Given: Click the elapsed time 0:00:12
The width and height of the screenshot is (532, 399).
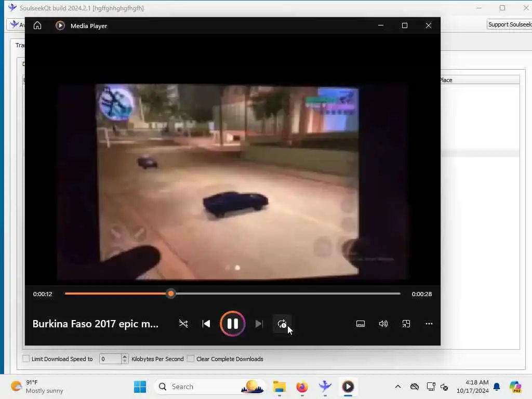Looking at the screenshot, I should tap(43, 294).
